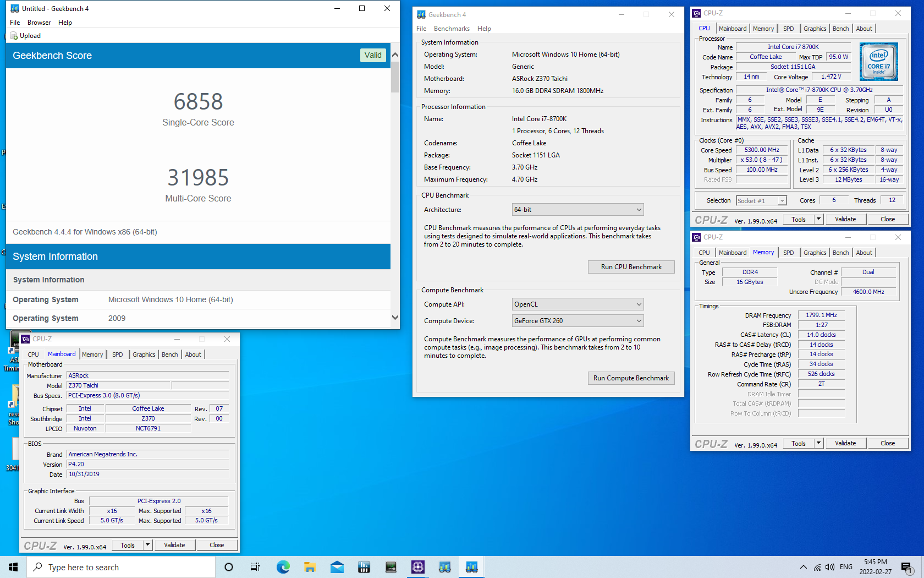The height and width of the screenshot is (578, 924).
Task: Click the DRAM Frequency 1799.1 MHz value
Action: [x=821, y=315]
